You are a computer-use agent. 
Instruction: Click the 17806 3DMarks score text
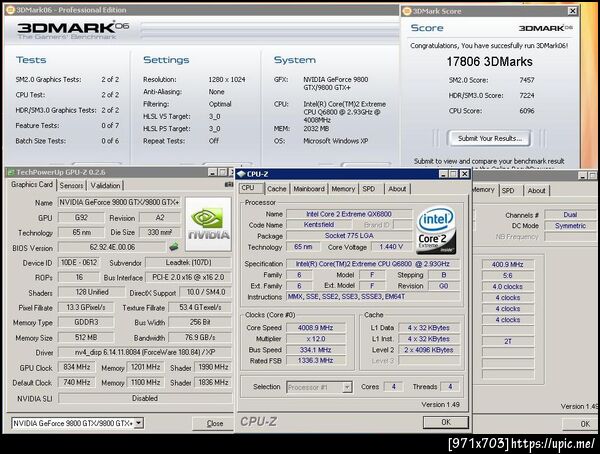(x=489, y=62)
